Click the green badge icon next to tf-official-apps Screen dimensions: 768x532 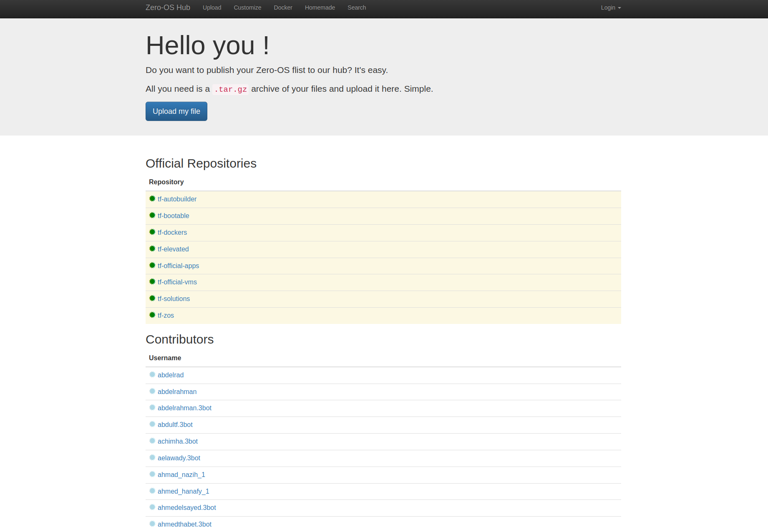pyautogui.click(x=152, y=266)
